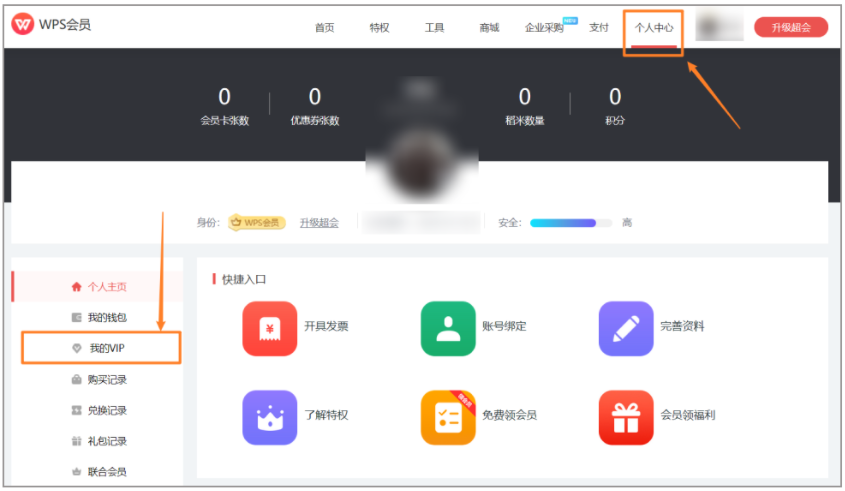Click the WPS会员 title text

[65, 25]
